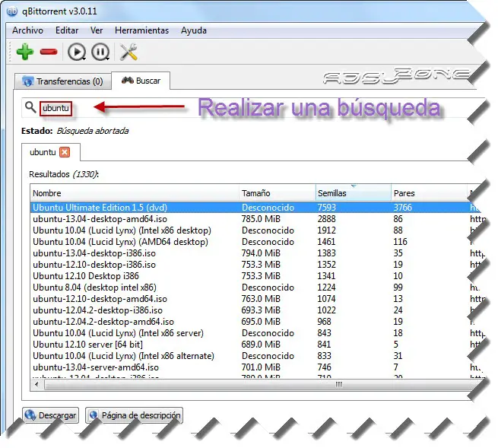Click the Resultados (1330) count label
This screenshot has width=498, height=448.
click(64, 174)
